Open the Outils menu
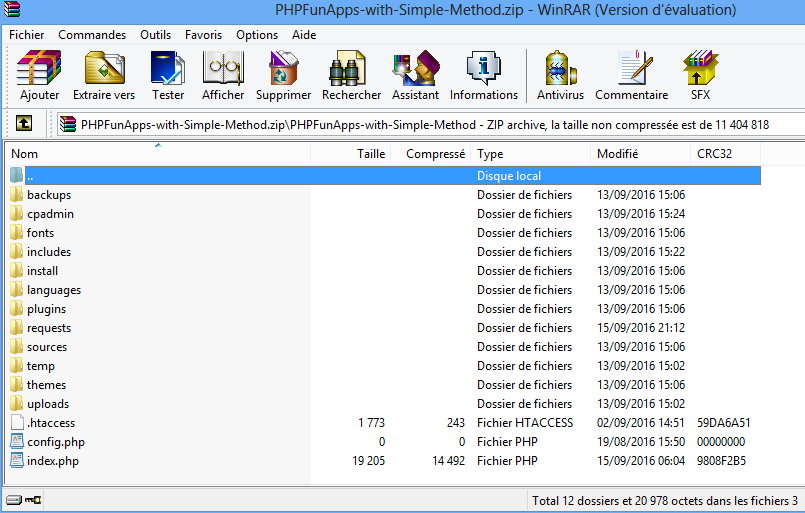Viewport: 805px width, 513px height. 156,35
